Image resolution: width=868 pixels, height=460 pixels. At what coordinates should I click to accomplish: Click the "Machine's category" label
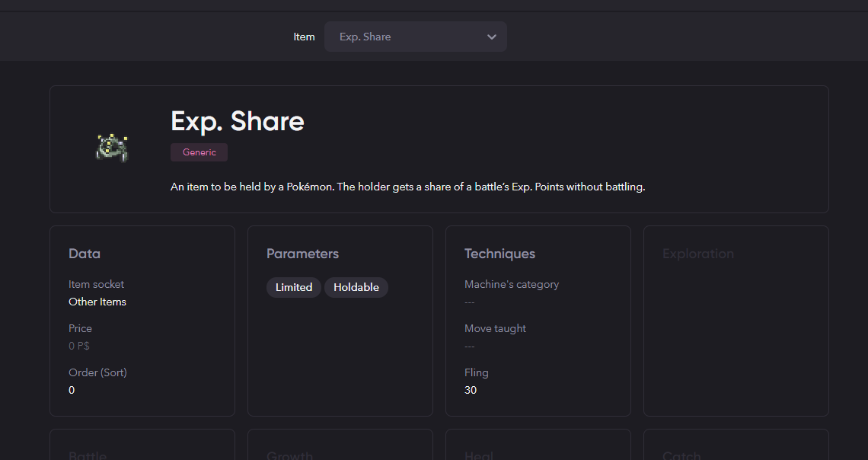(x=512, y=284)
